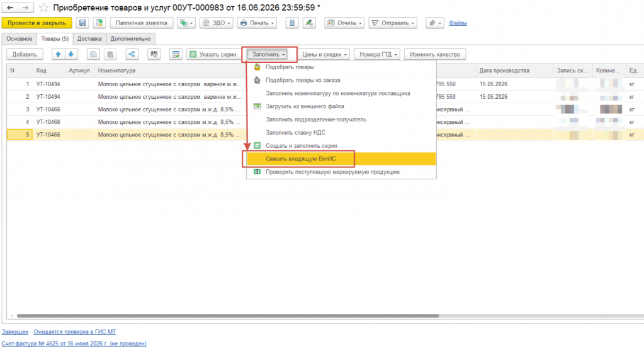Open the Завершен status link
The image size is (644, 363).
click(x=14, y=332)
